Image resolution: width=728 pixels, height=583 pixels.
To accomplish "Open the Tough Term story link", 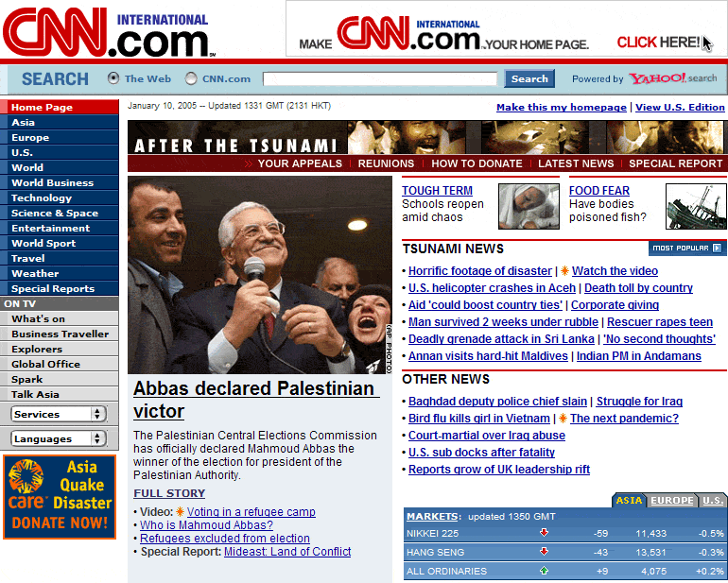I will tap(437, 191).
